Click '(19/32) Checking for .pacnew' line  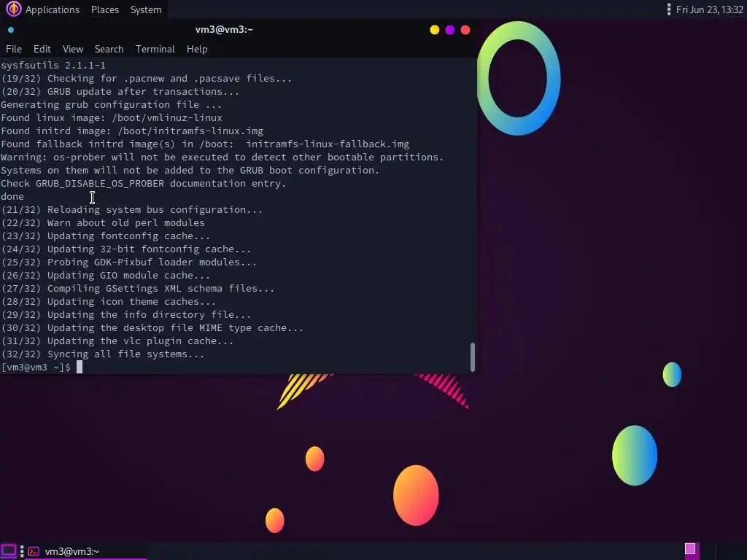(x=146, y=79)
